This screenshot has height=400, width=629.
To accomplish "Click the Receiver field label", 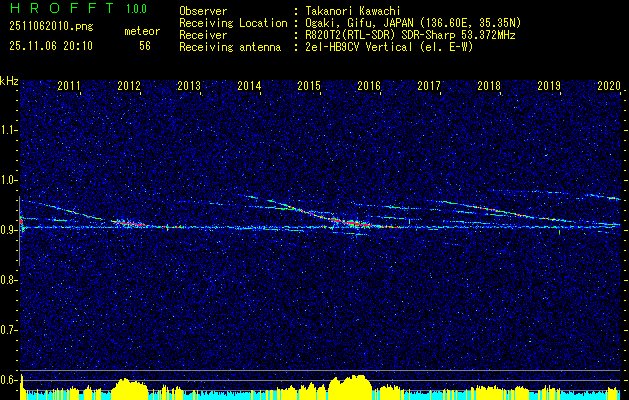I will click(203, 35).
